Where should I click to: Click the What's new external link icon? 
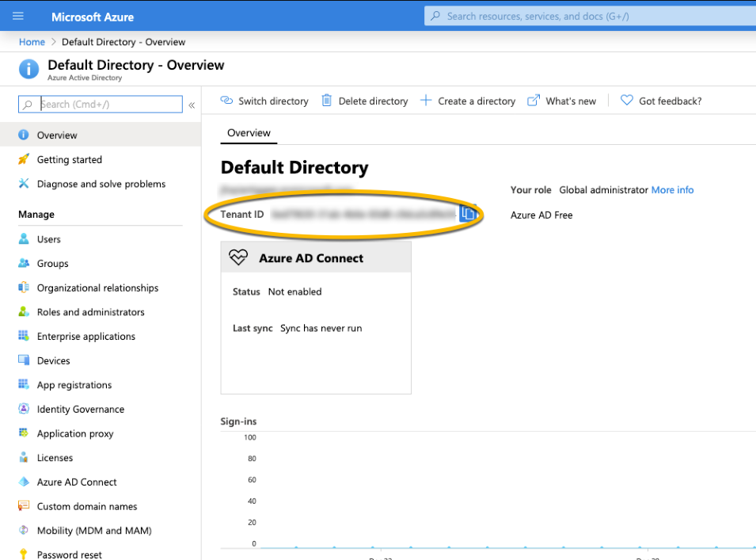(x=534, y=101)
